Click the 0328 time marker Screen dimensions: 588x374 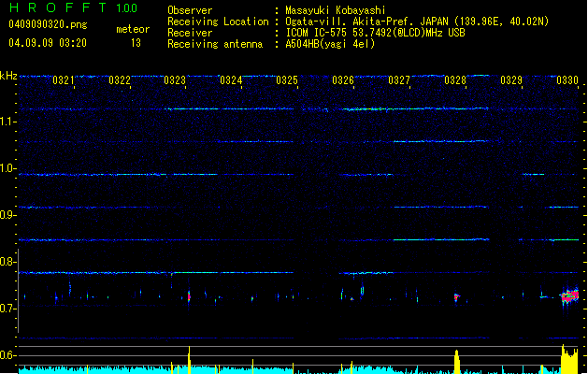coord(455,80)
